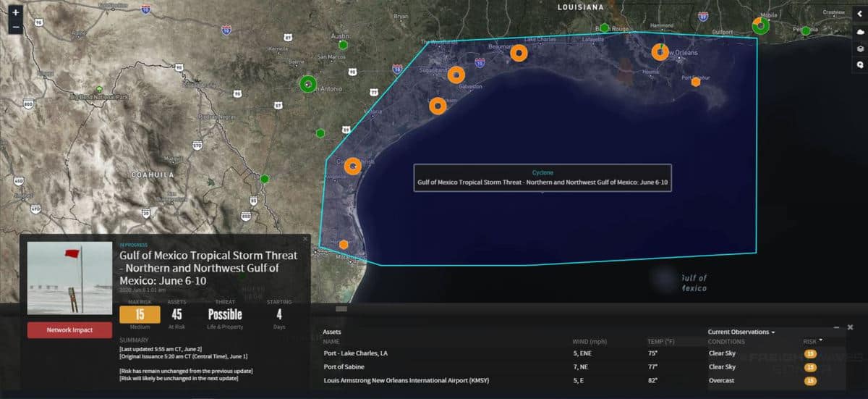The width and height of the screenshot is (868, 399).
Task: Select the orange cluster marker near Beaumont
Action: (519, 53)
